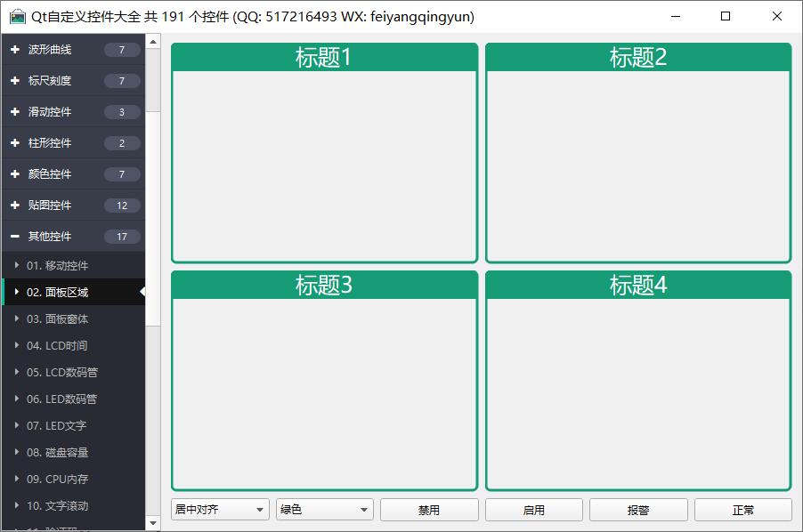Open 04. LCD时间 from the list

click(x=57, y=345)
